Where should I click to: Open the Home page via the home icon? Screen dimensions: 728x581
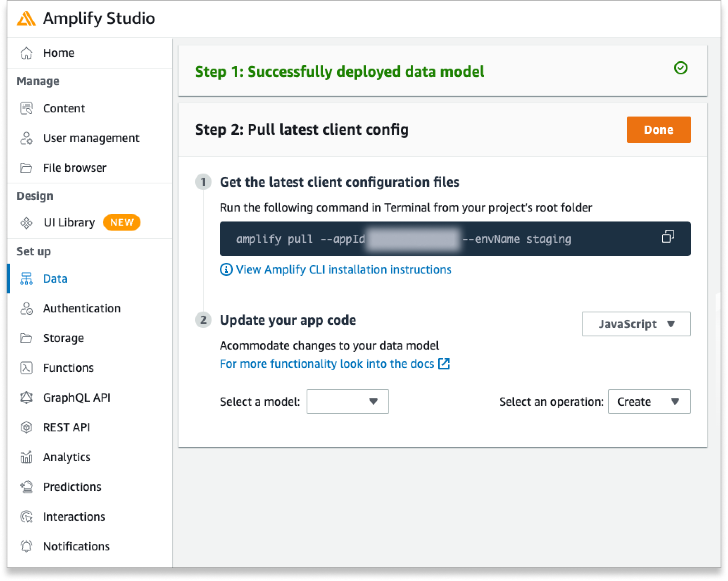pyautogui.click(x=27, y=52)
